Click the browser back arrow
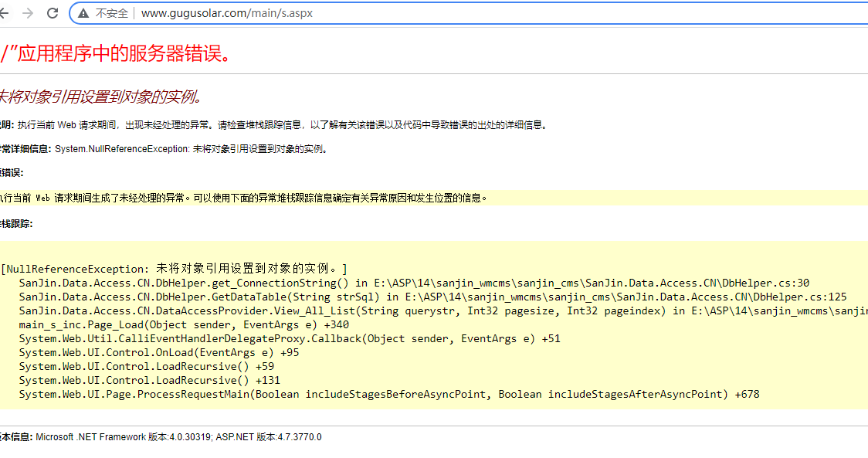 point(5,13)
